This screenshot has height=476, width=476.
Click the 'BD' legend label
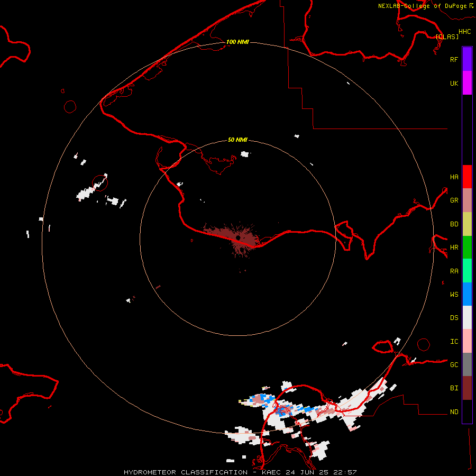[454, 224]
